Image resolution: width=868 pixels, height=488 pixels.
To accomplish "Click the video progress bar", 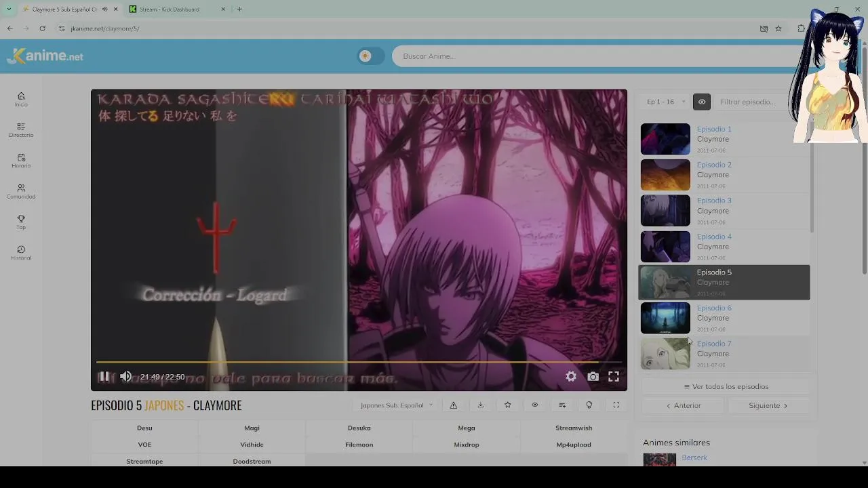I will 359,363.
